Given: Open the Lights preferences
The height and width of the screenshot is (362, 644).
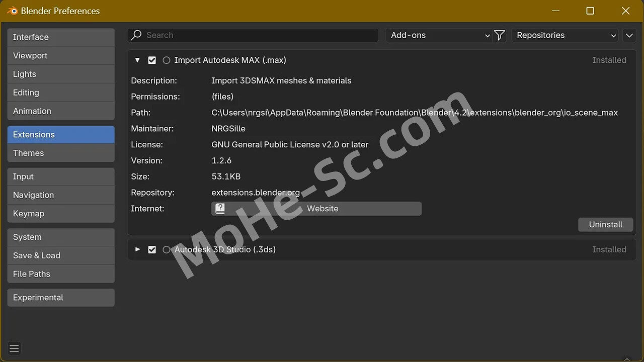Looking at the screenshot, I should coord(61,74).
